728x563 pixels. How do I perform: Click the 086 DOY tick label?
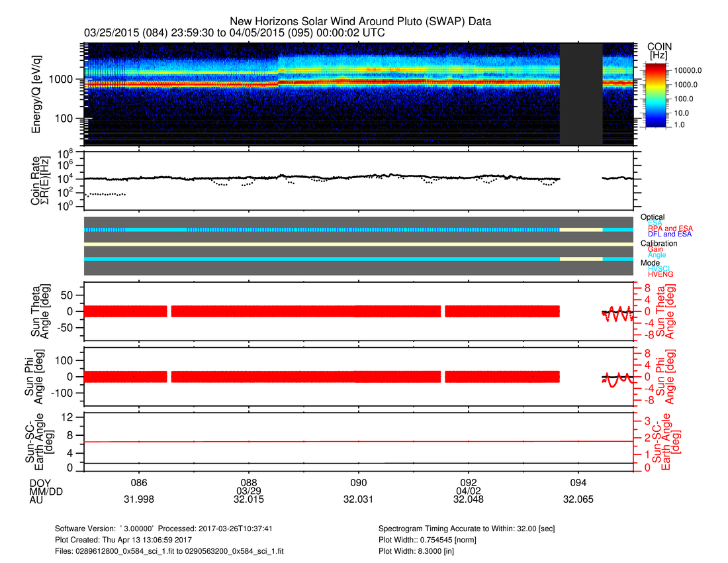(x=139, y=482)
